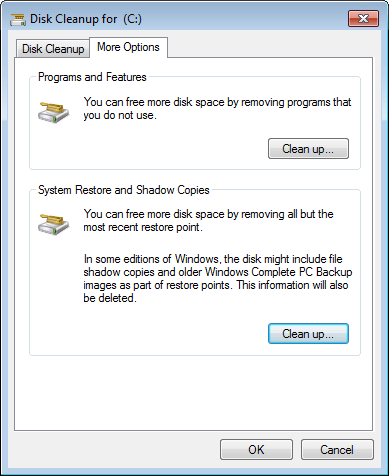389x476 pixels.
Task: Cancel the Disk Cleanup dialog
Action: (x=337, y=450)
